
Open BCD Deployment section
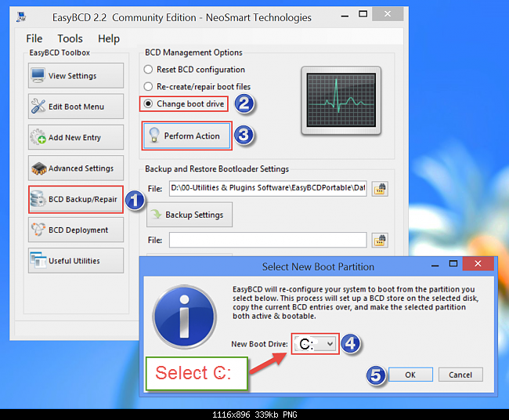pos(76,230)
